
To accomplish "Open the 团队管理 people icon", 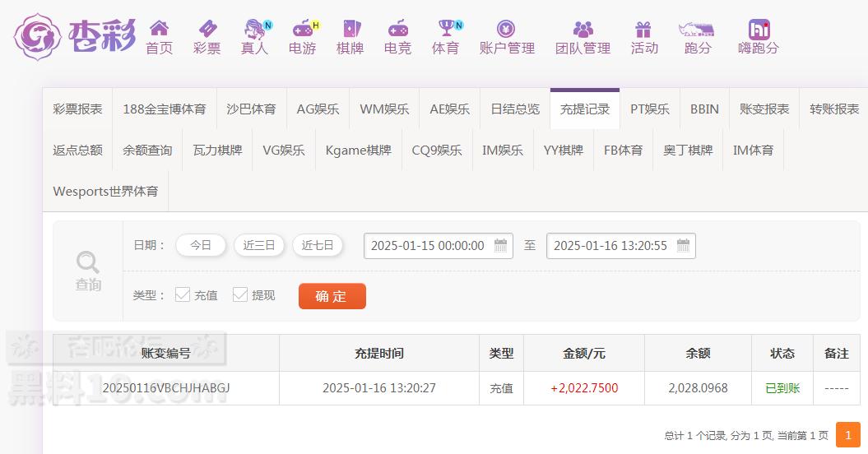I will coord(583,29).
